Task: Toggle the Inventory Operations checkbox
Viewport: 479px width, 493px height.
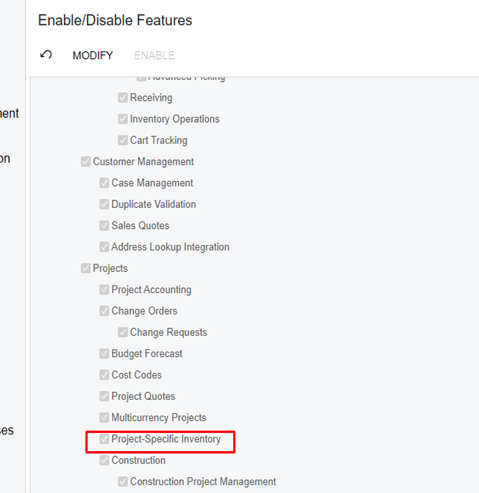Action: coord(123,119)
